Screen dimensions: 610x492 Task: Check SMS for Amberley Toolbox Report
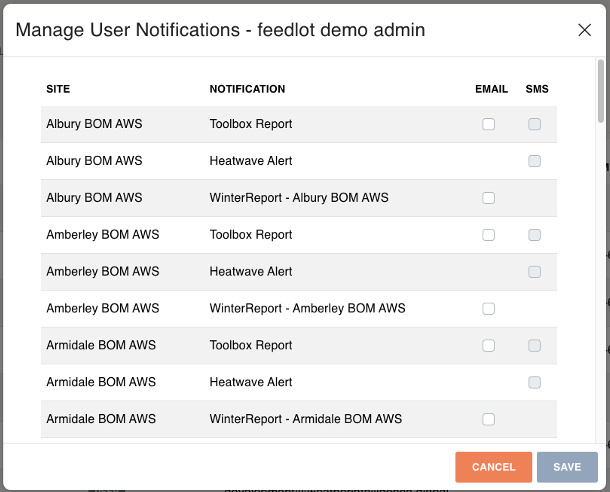535,235
